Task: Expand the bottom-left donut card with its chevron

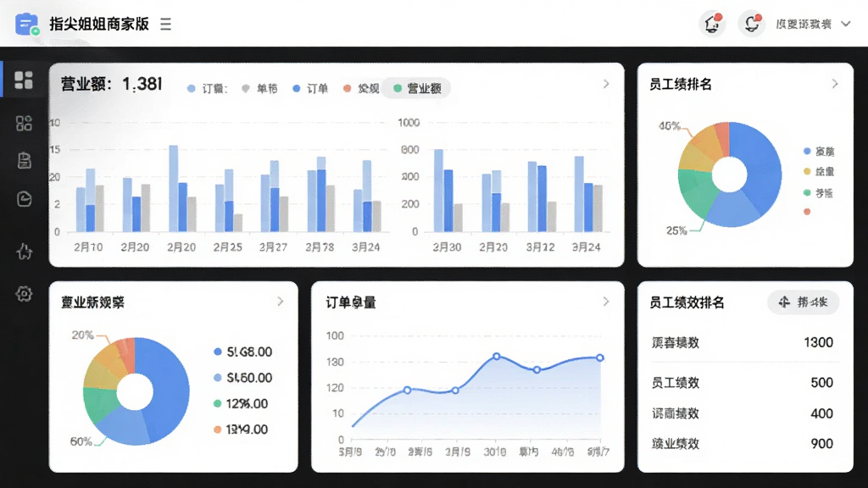Action: (x=281, y=302)
